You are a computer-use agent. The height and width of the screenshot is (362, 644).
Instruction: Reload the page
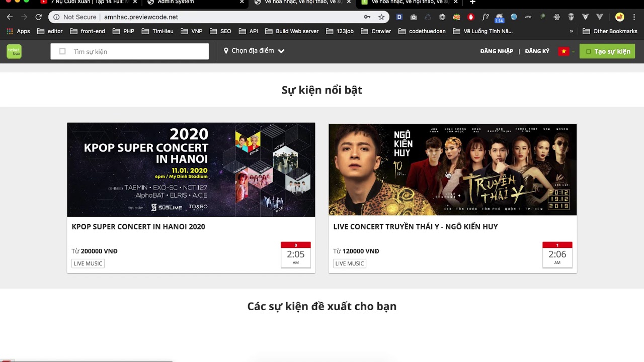(x=38, y=17)
